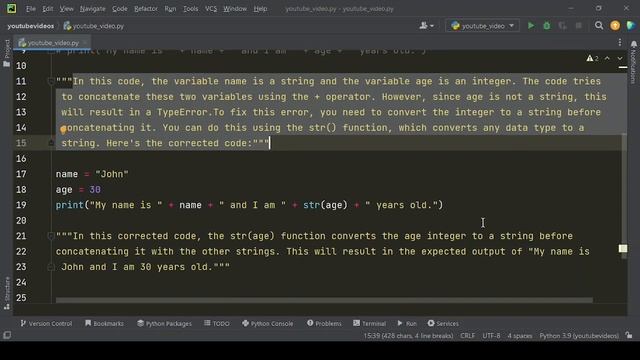Screen dimensions: 640x360
Task: Open Terminal tool window
Action: (369, 323)
